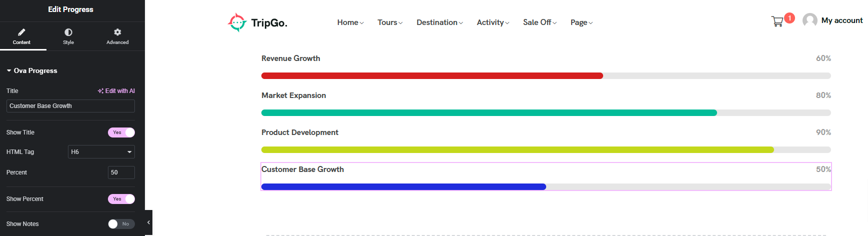The height and width of the screenshot is (236, 868).
Task: Open the Tours menu
Action: pyautogui.click(x=390, y=22)
